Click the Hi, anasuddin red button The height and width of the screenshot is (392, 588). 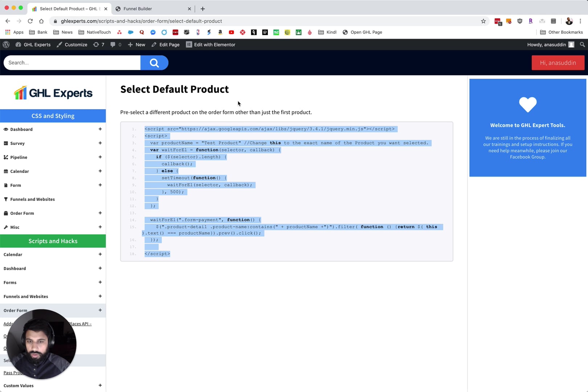point(558,63)
